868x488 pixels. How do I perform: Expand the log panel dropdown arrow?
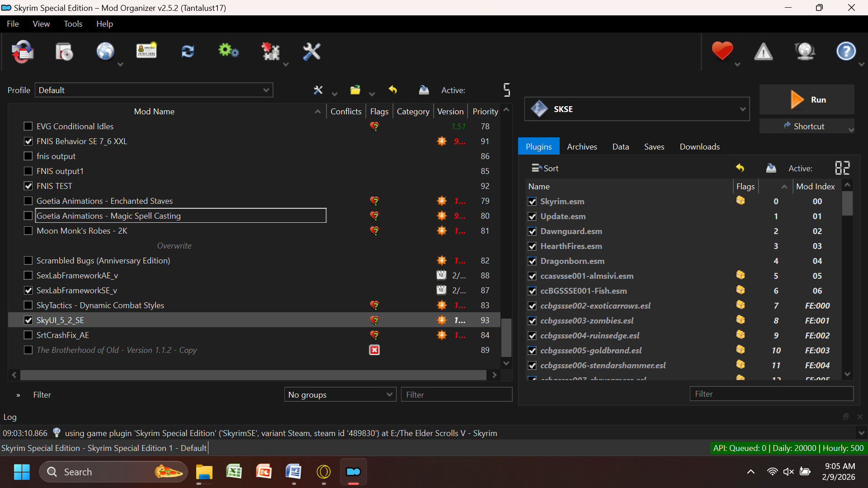861,433
